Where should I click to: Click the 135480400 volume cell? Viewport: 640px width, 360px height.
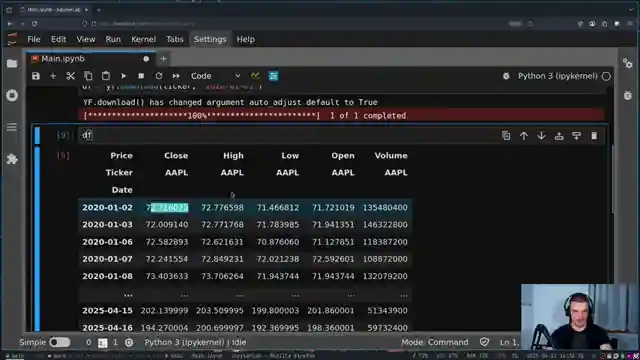point(385,207)
